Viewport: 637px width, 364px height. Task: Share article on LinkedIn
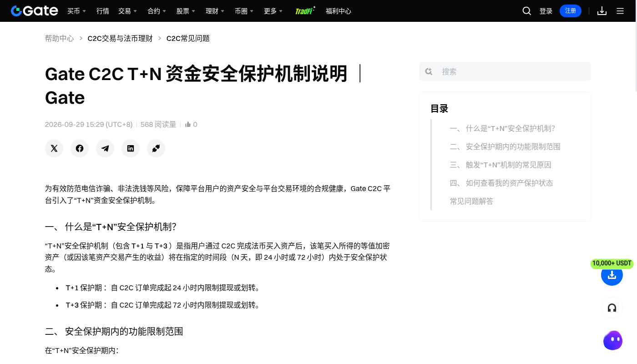tap(131, 148)
